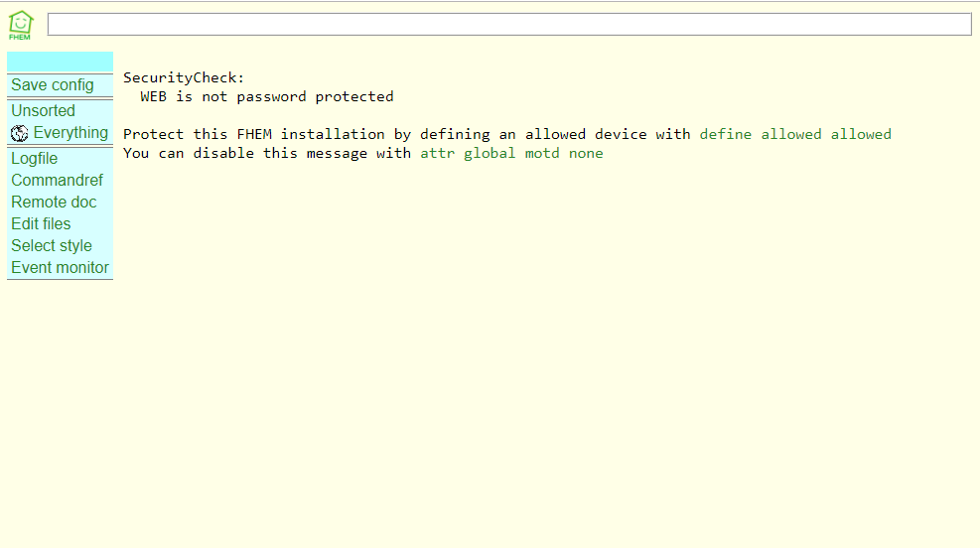This screenshot has height=548, width=980.
Task: Click 'attr global motd none' link
Action: click(511, 153)
